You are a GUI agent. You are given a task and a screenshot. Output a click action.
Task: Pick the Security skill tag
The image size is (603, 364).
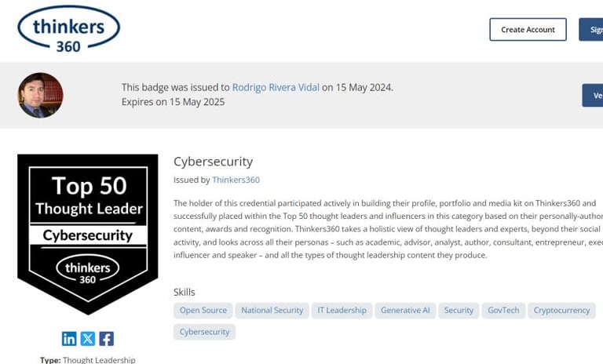pyautogui.click(x=459, y=311)
